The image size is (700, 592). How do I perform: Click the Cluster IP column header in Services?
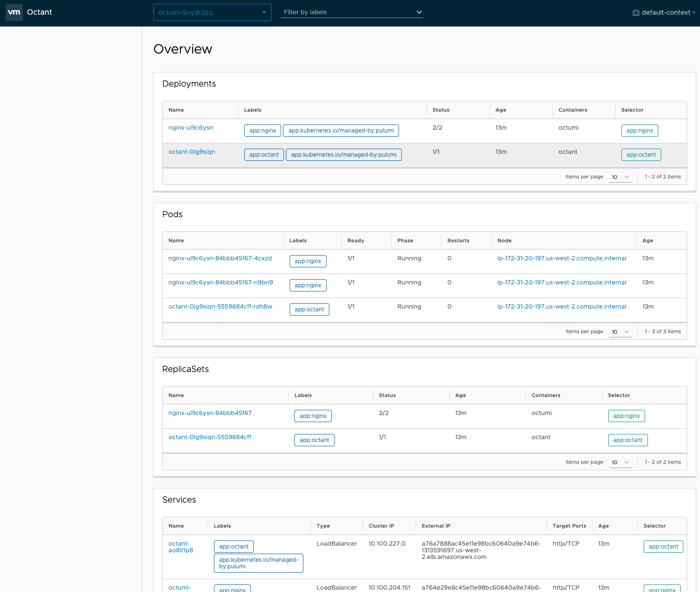381,526
